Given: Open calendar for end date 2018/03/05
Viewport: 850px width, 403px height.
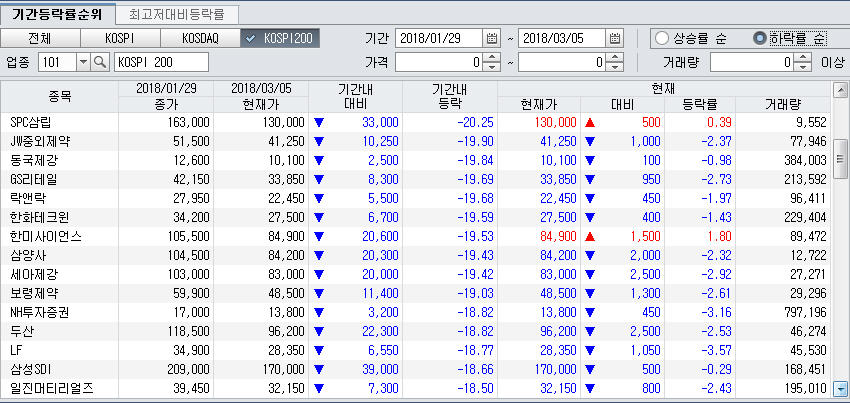Looking at the screenshot, I should coord(615,38).
